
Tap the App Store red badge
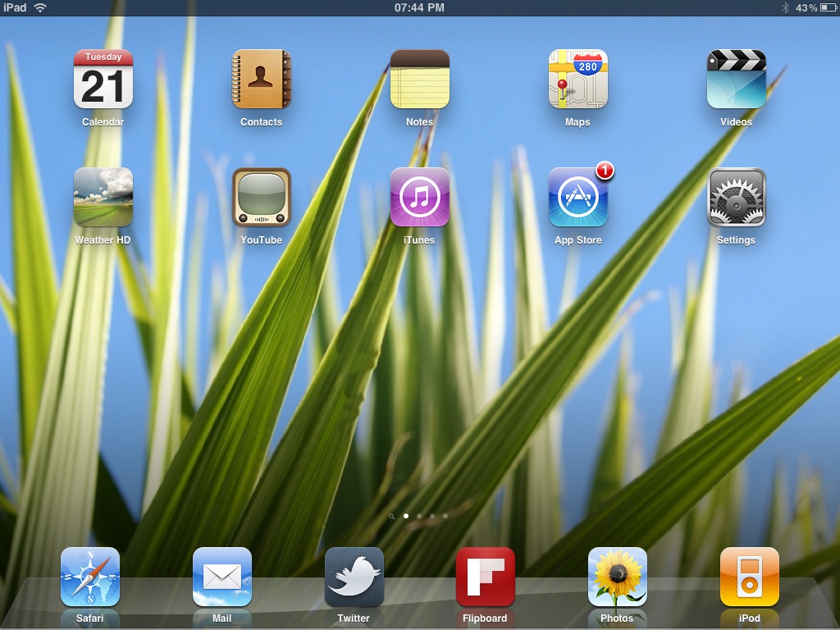tap(605, 171)
